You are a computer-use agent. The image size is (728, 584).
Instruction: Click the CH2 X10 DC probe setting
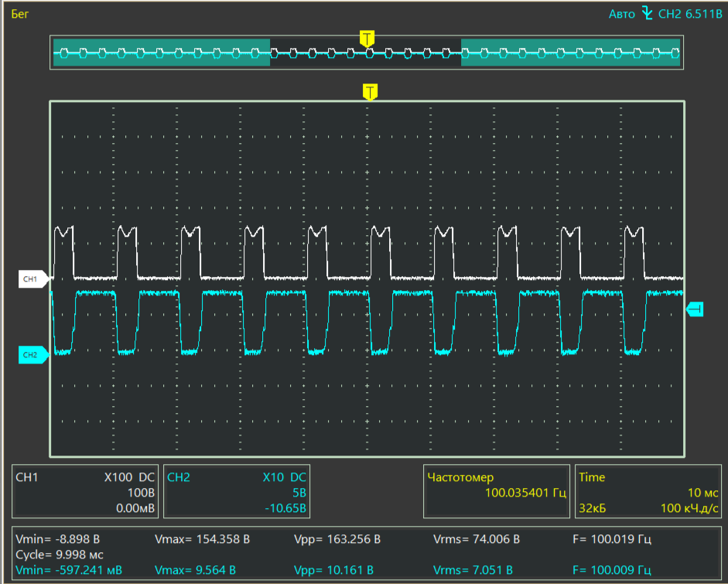pos(285,477)
